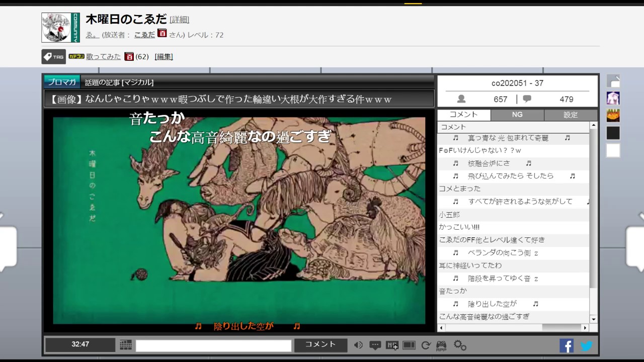Screen dimensions: 644x362
Task: Share the broadcast on Twitter
Action: pyautogui.click(x=587, y=345)
